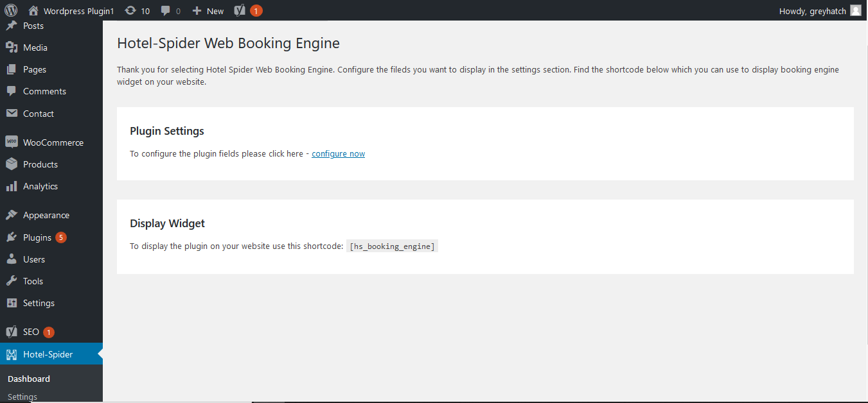Image resolution: width=868 pixels, height=403 pixels.
Task: Click the Posts pin icon
Action: point(11,26)
